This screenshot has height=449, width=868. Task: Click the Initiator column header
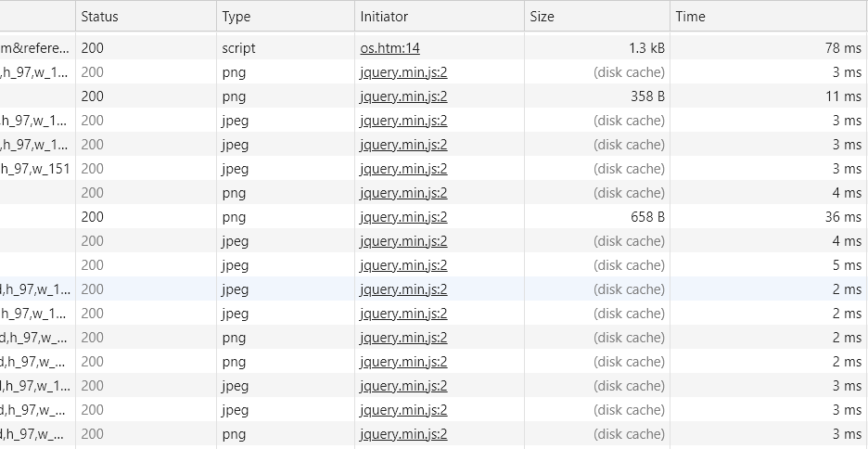click(x=384, y=17)
